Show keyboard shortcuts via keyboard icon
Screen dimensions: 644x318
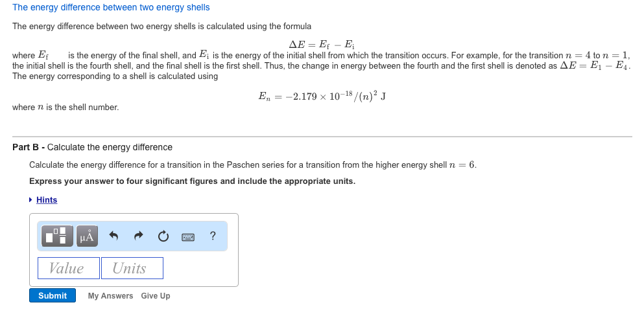pos(188,237)
